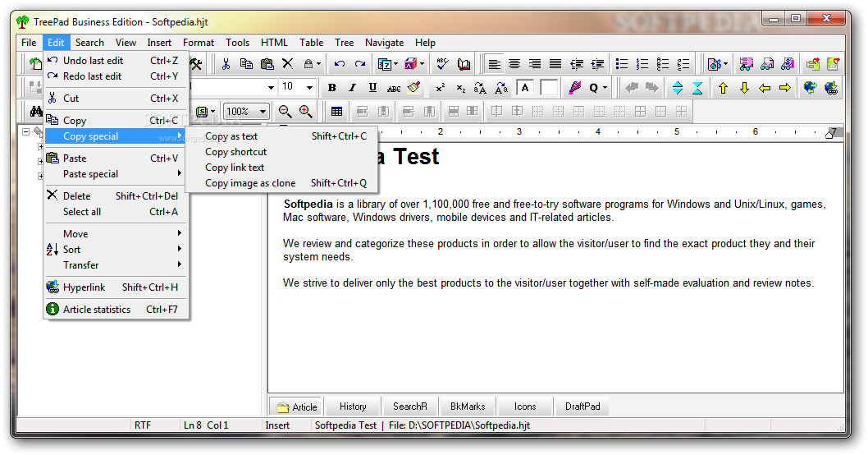
Task: Collapse the root tree node
Action: tap(25, 132)
